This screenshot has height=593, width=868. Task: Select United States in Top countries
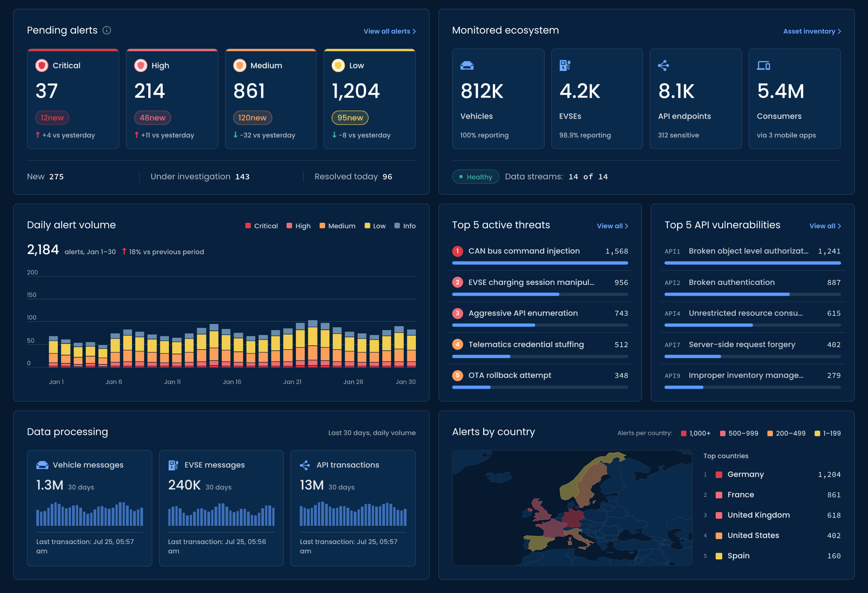tap(772, 536)
